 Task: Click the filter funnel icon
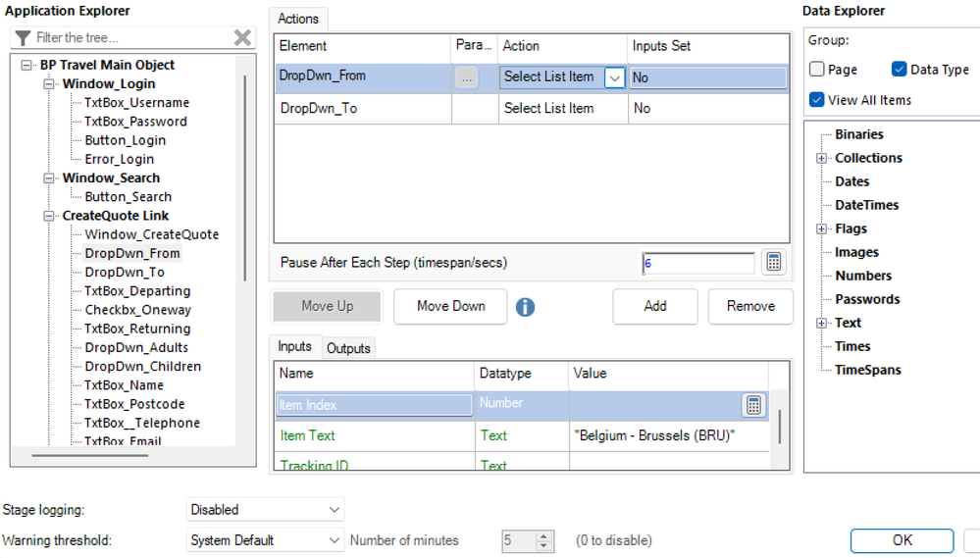click(x=23, y=38)
